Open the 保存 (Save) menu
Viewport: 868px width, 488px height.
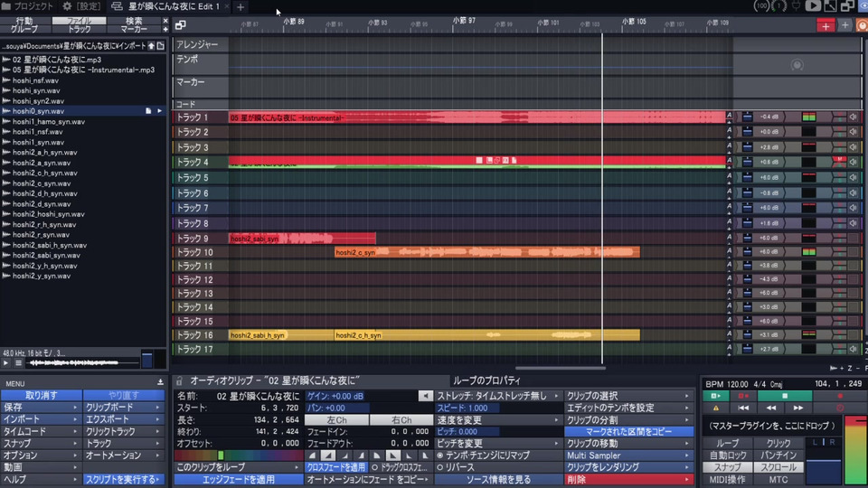41,408
